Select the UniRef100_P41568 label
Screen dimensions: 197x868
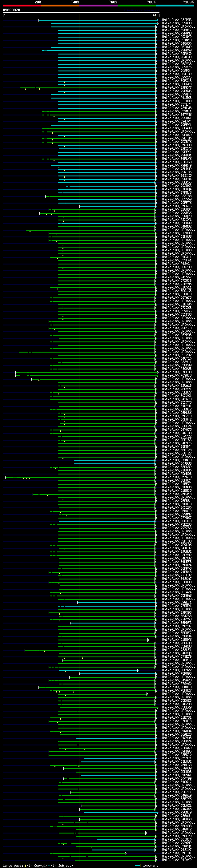pyautogui.click(x=177, y=98)
